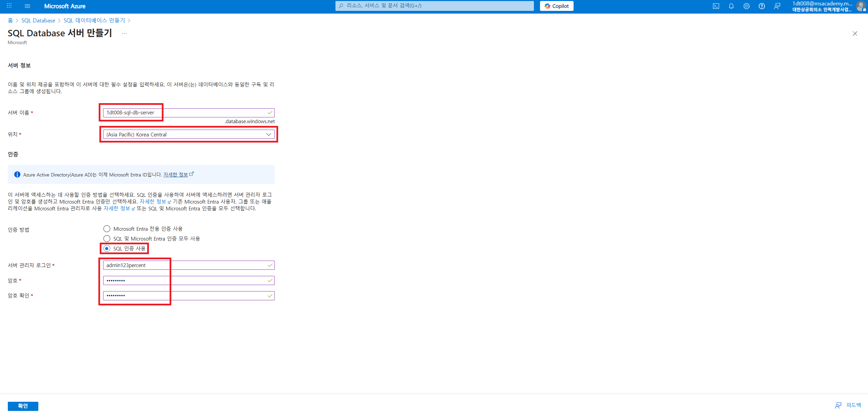The height and width of the screenshot is (415, 868).
Task: Select Microsoft Entra-only authentication radio
Action: tap(107, 229)
